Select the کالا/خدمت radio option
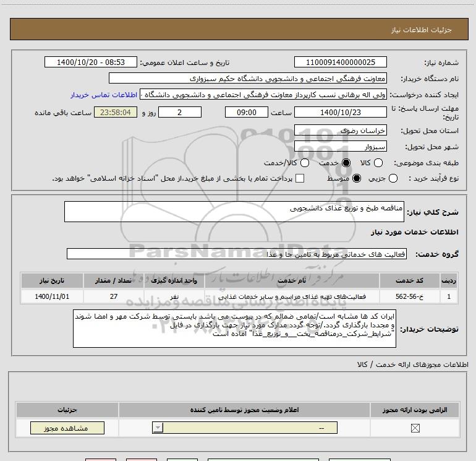Image resolution: width=476 pixels, height=461 pixels. 305,163
